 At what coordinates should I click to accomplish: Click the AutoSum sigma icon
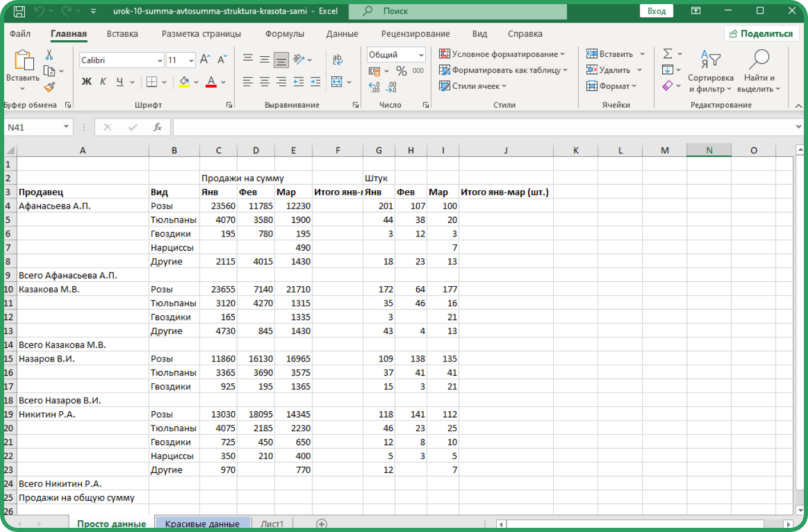[x=668, y=54]
